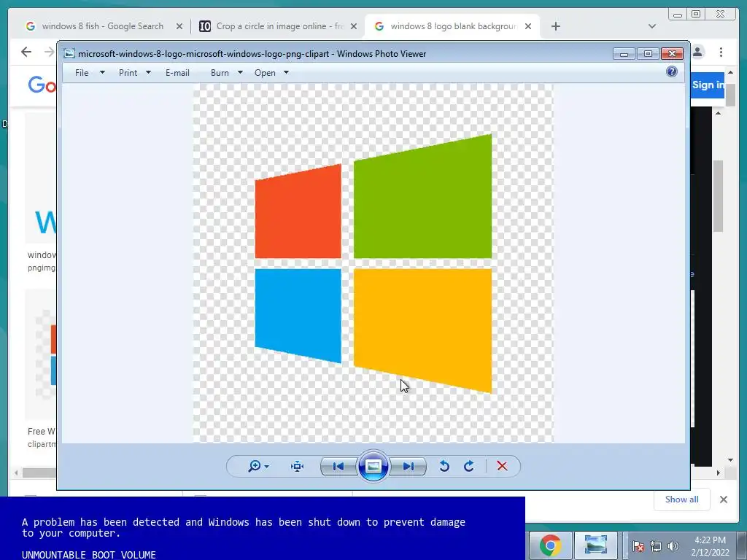The image size is (747, 560).
Task: Close the 'Crop a circle' Chrome tab
Action: [x=354, y=27]
